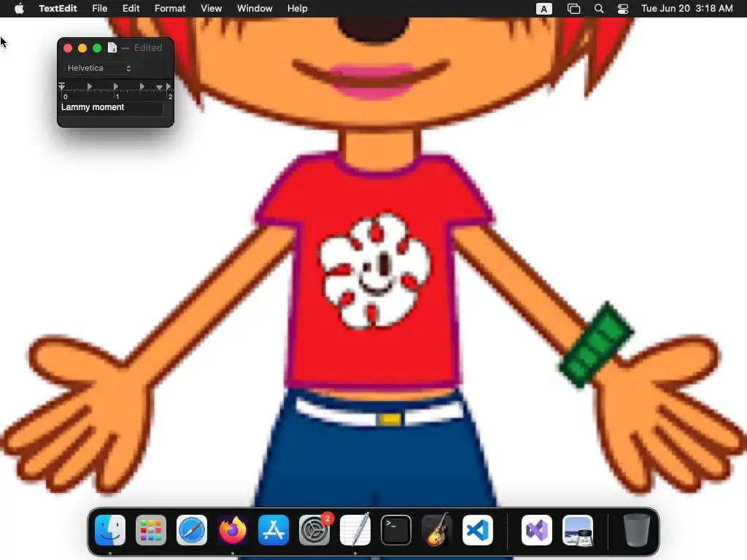Click the TextEdit icon in the Dock
Screen dimensions: 747x560
pos(355,530)
